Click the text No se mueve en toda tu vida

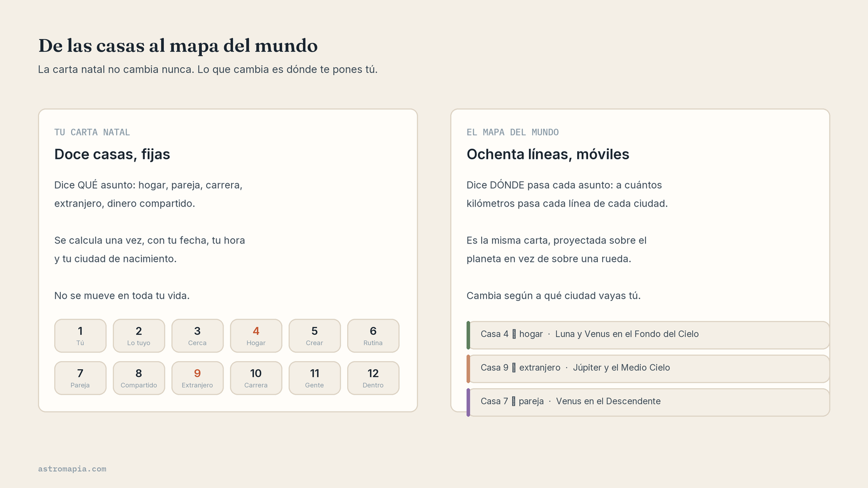122,296
